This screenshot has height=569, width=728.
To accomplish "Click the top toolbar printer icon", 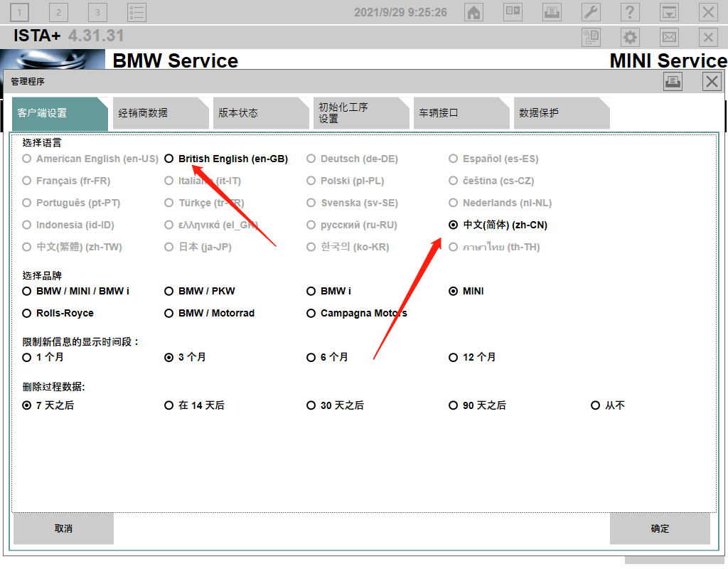I will pyautogui.click(x=552, y=12).
